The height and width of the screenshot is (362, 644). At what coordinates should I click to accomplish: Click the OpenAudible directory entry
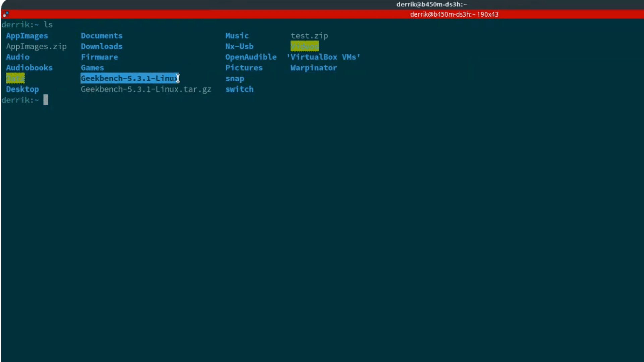pyautogui.click(x=251, y=57)
